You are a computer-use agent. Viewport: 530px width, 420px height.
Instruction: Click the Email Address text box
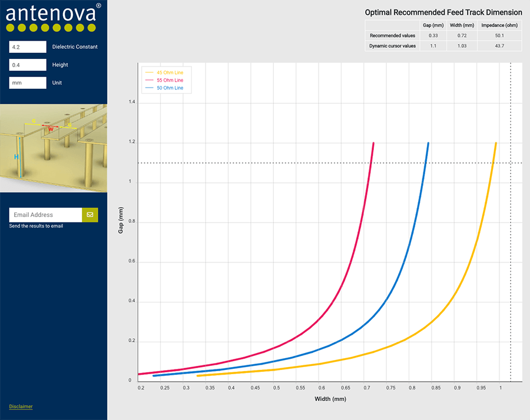pos(45,215)
